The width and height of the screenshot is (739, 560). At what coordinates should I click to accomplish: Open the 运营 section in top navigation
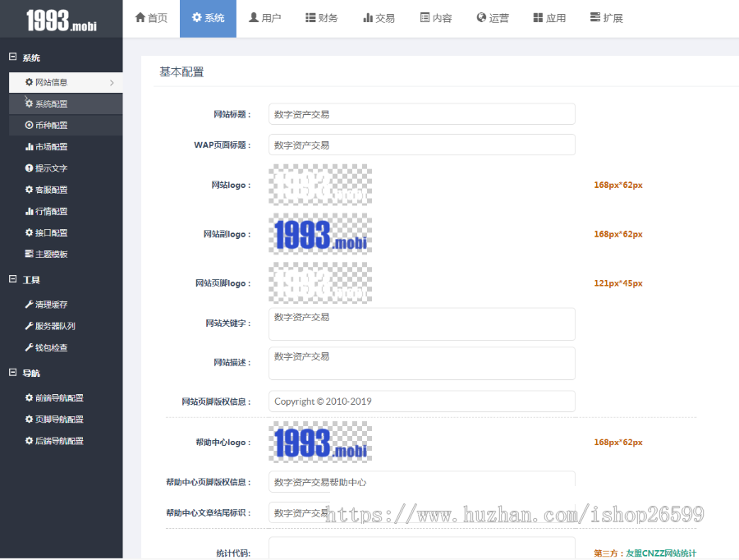click(x=493, y=17)
